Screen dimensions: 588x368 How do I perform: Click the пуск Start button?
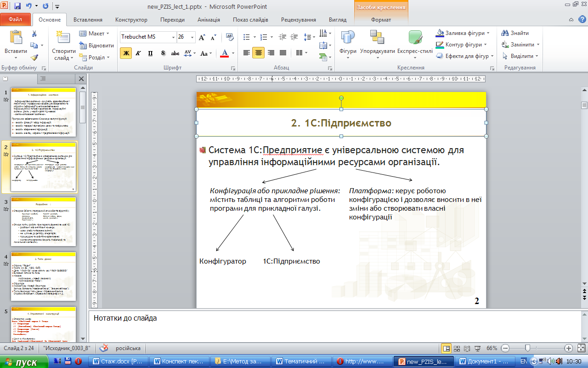coord(25,362)
